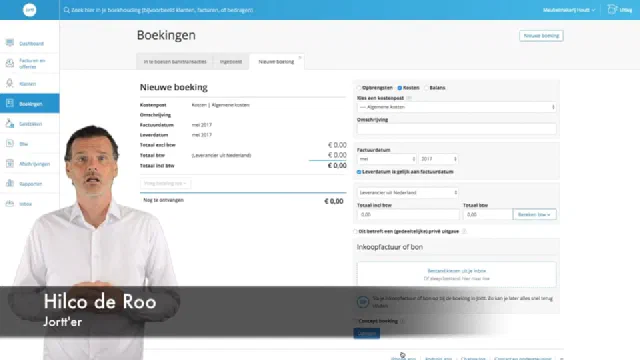
Task: Open the Changelog footer link
Action: (473, 358)
